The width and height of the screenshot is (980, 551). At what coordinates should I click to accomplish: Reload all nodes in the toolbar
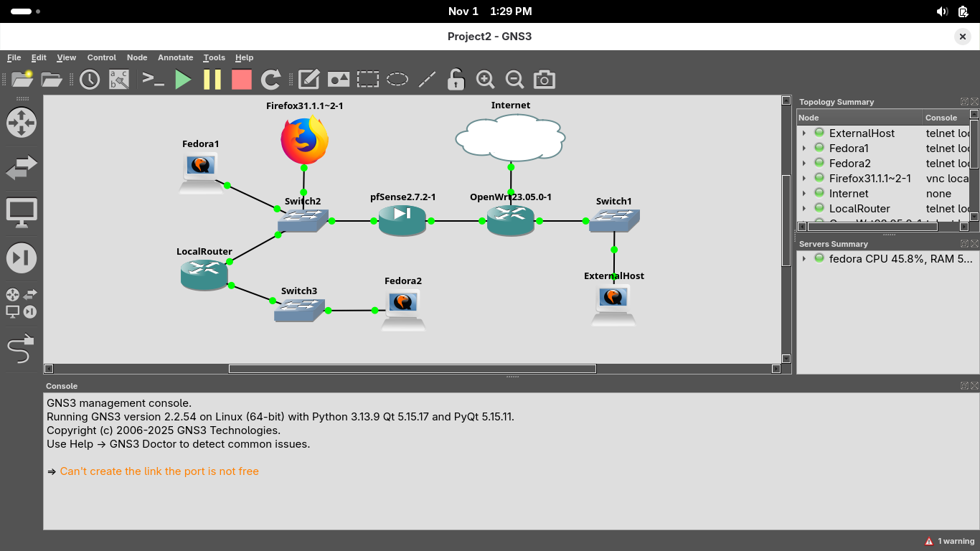coord(270,80)
